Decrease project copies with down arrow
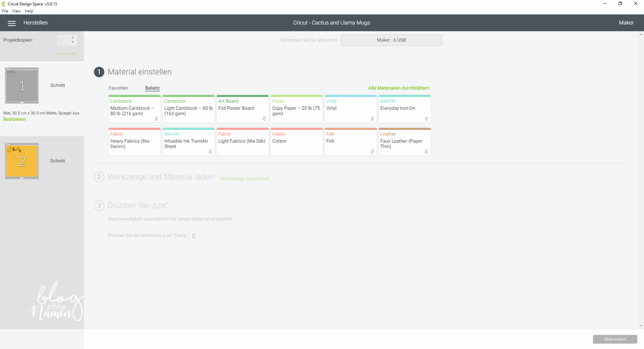 (x=73, y=42)
